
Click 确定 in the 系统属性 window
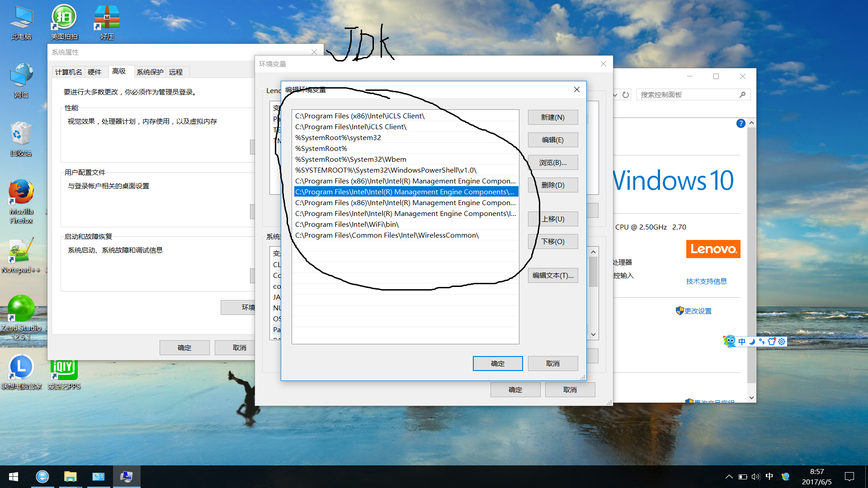(x=184, y=348)
